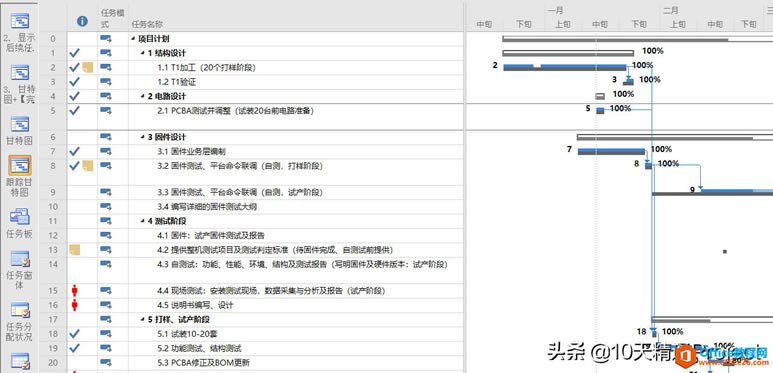Open the 甘特图 view icon in sidebar
This screenshot has height=373, width=773.
coord(20,124)
